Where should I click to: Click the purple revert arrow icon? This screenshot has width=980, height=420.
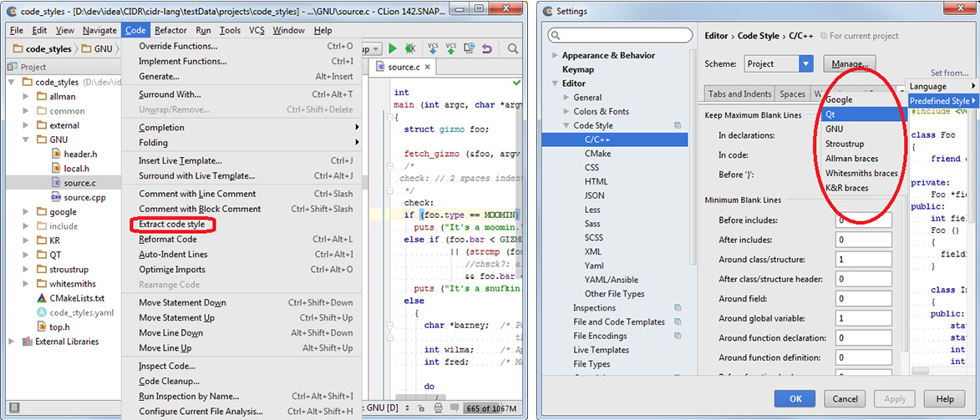(x=487, y=48)
